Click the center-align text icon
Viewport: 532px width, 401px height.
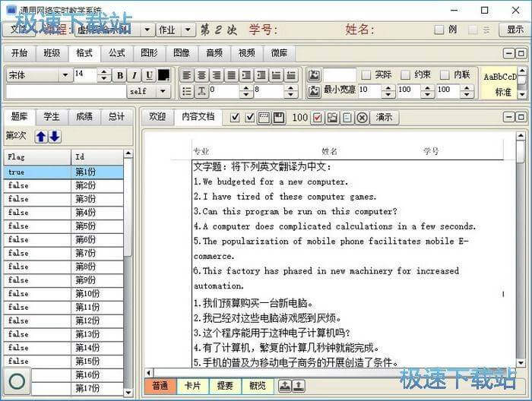tap(201, 75)
